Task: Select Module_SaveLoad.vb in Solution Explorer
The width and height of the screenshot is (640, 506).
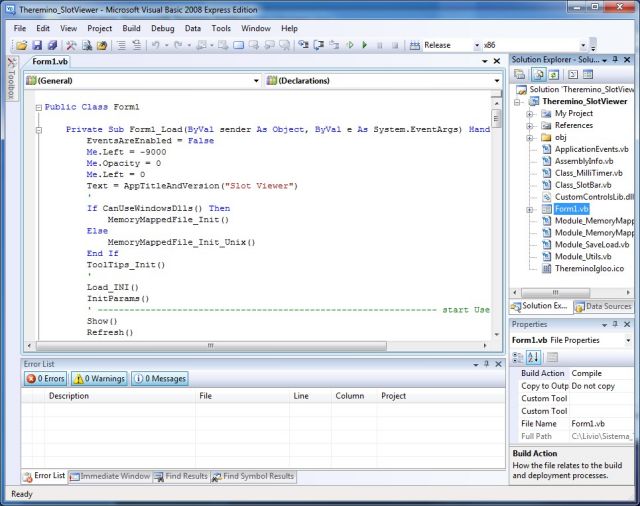Action: click(x=591, y=244)
